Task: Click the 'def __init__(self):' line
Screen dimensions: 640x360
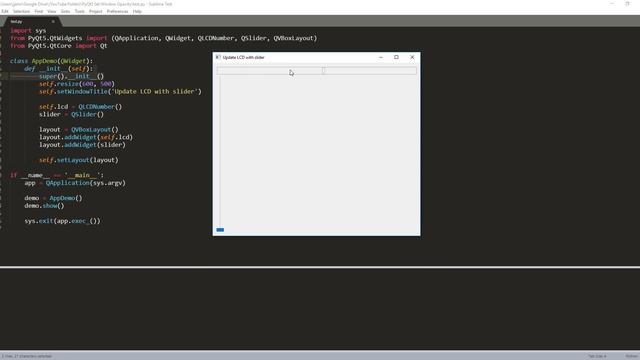Action: 58,69
